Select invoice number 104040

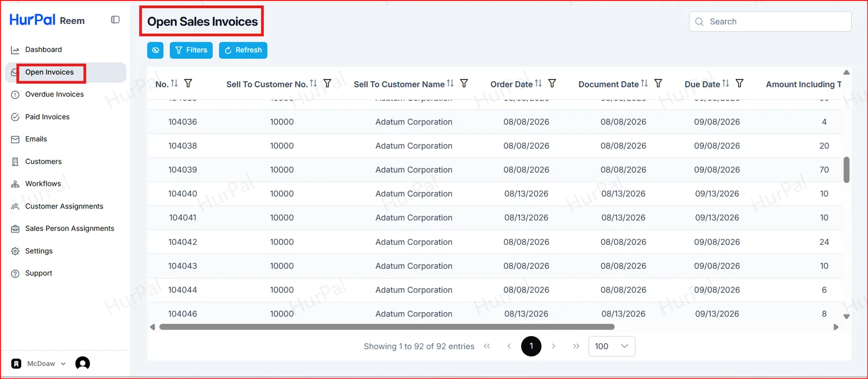(182, 194)
